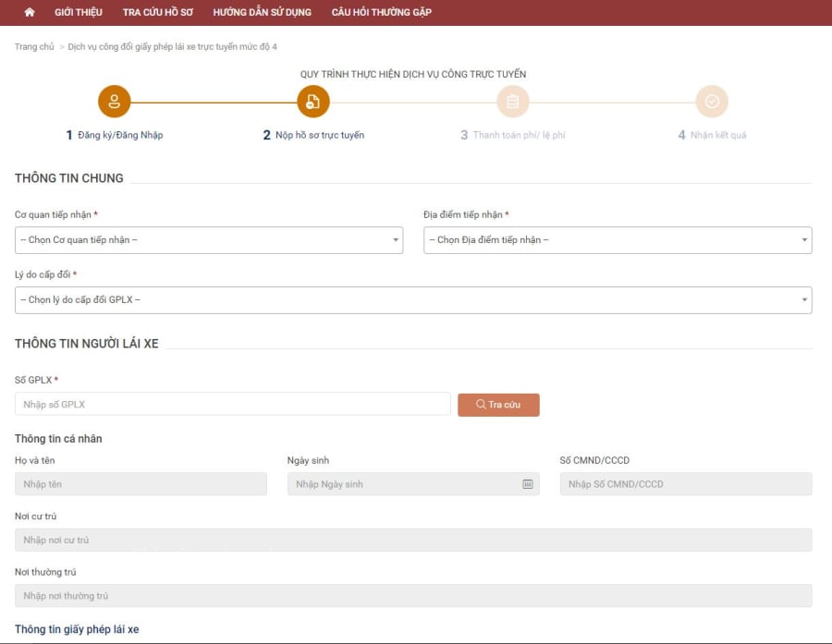Viewport: 832px width, 644px height.
Task: Select step 2 Nộp hồ sơ document icon
Action: pyautogui.click(x=313, y=102)
